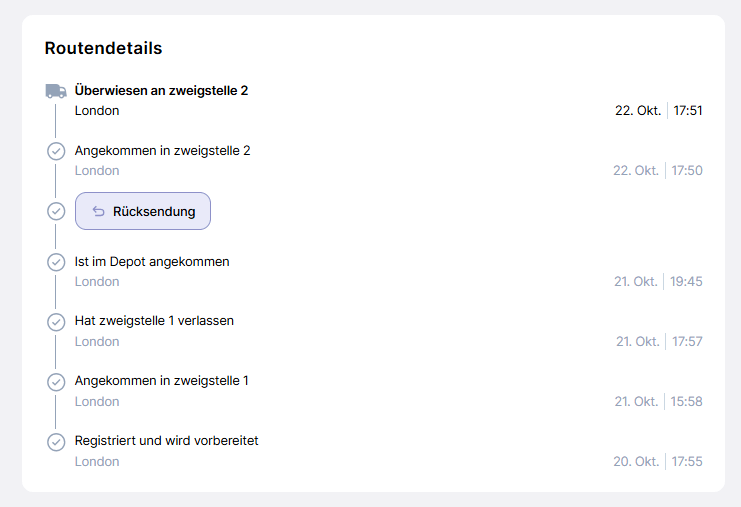Select the Angekommen in zweigstelle 2 step
The width and height of the screenshot is (741, 507).
[162, 151]
